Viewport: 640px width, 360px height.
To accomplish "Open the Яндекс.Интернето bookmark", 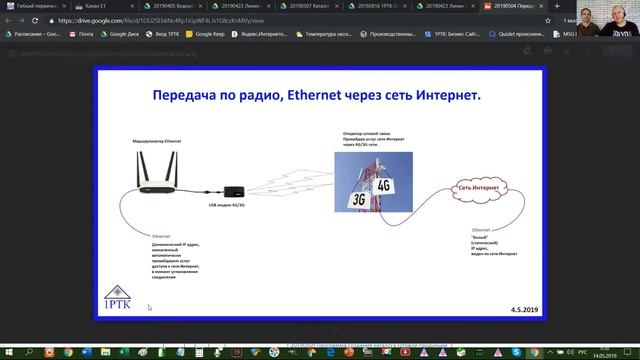I will 259,34.
